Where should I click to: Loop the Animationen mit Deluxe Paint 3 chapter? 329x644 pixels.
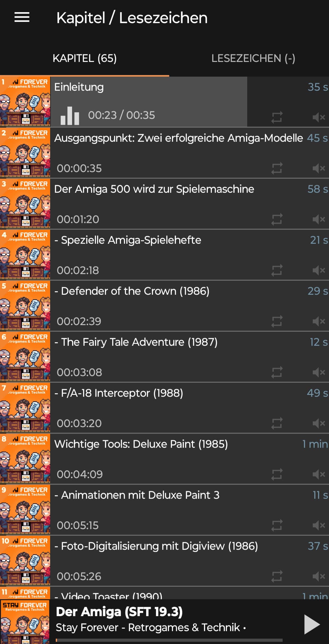(277, 525)
